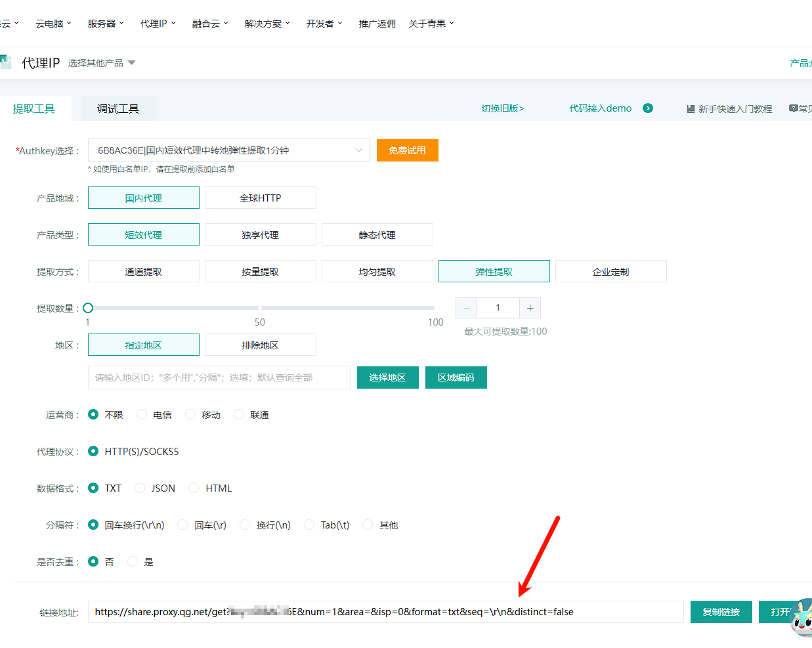Image resolution: width=812 pixels, height=648 pixels.
Task: Switch to 提取工具 tab
Action: click(x=34, y=108)
